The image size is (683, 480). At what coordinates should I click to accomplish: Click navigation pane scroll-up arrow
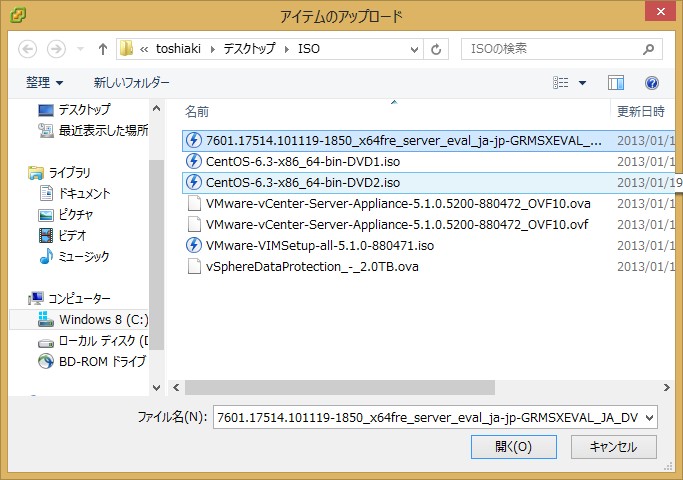tap(156, 108)
